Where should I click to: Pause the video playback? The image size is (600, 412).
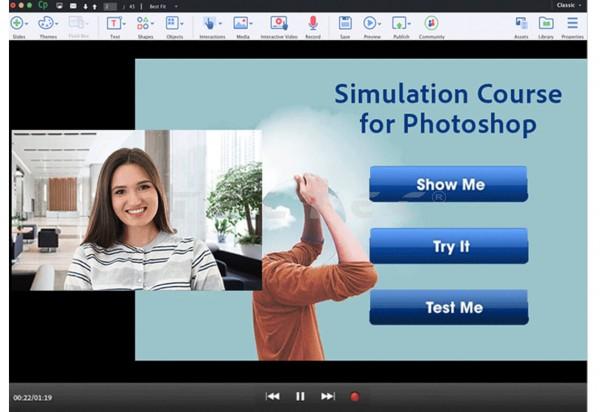click(x=300, y=396)
